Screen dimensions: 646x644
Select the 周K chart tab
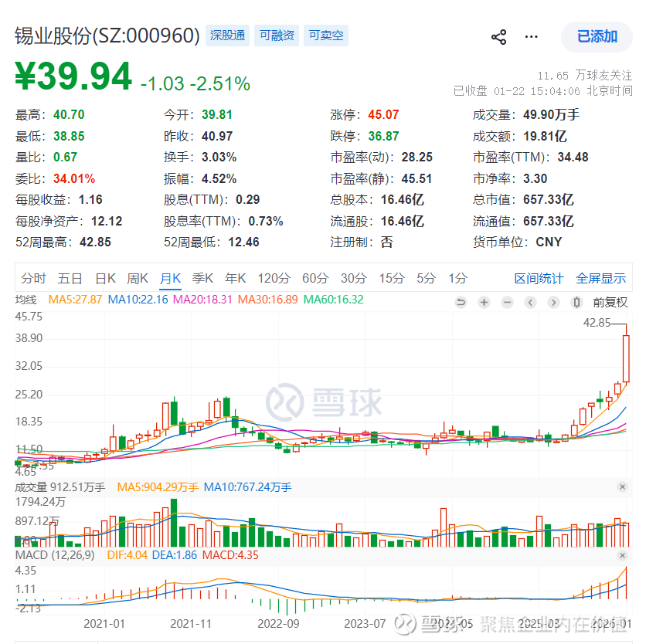pyautogui.click(x=138, y=278)
